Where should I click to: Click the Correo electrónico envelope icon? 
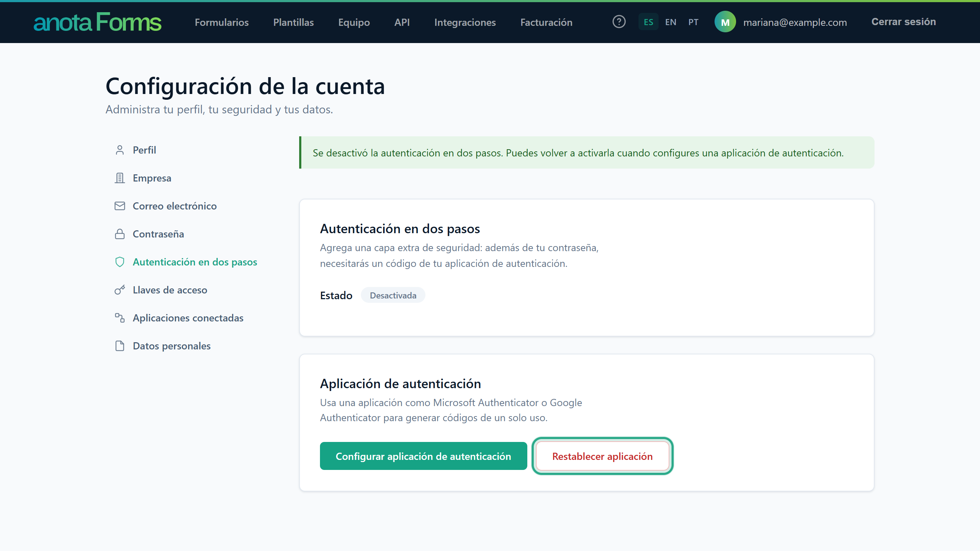120,206
